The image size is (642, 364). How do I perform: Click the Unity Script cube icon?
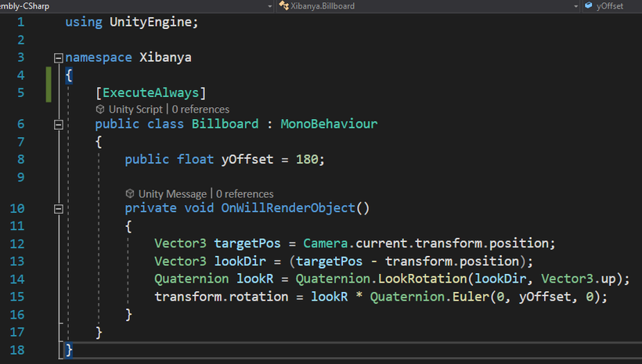[x=100, y=110]
